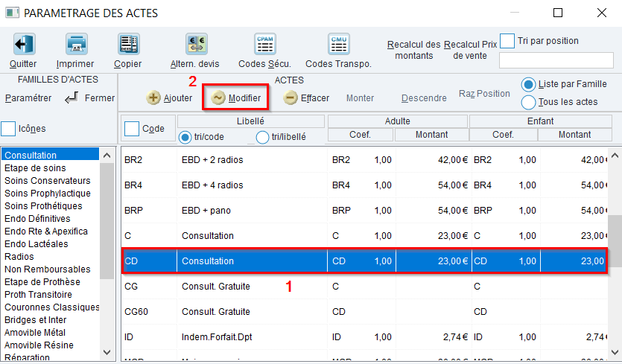Image resolution: width=622 pixels, height=364 pixels.
Task: Select the Amovible Résine family
Action: point(51,345)
